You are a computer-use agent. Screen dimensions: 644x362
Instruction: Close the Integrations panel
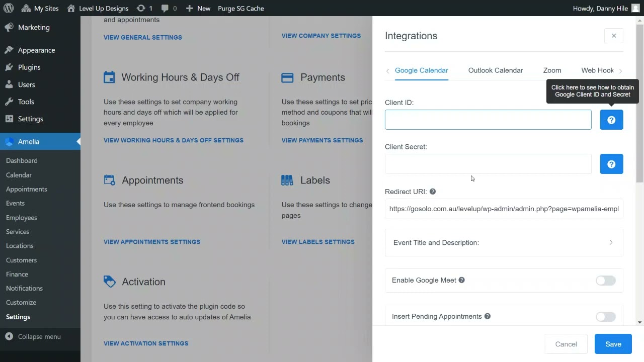click(614, 36)
